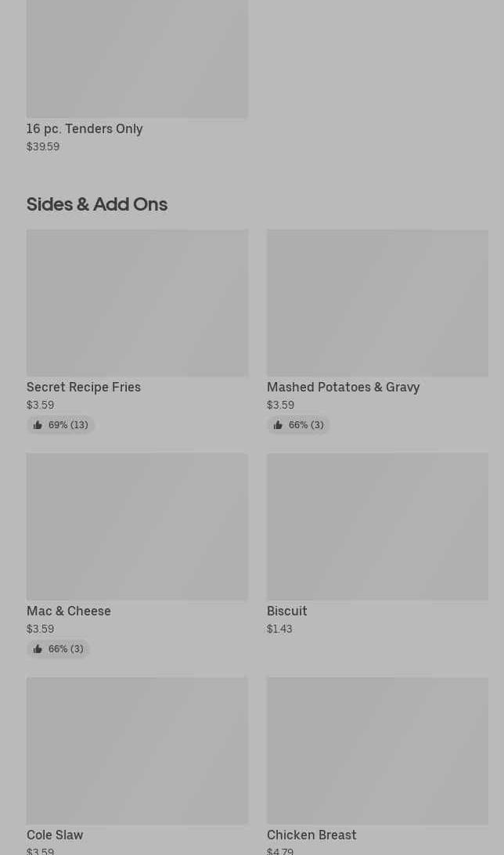Open the 16 pc. Tenders Only item
The image size is (504, 855).
coord(85,128)
